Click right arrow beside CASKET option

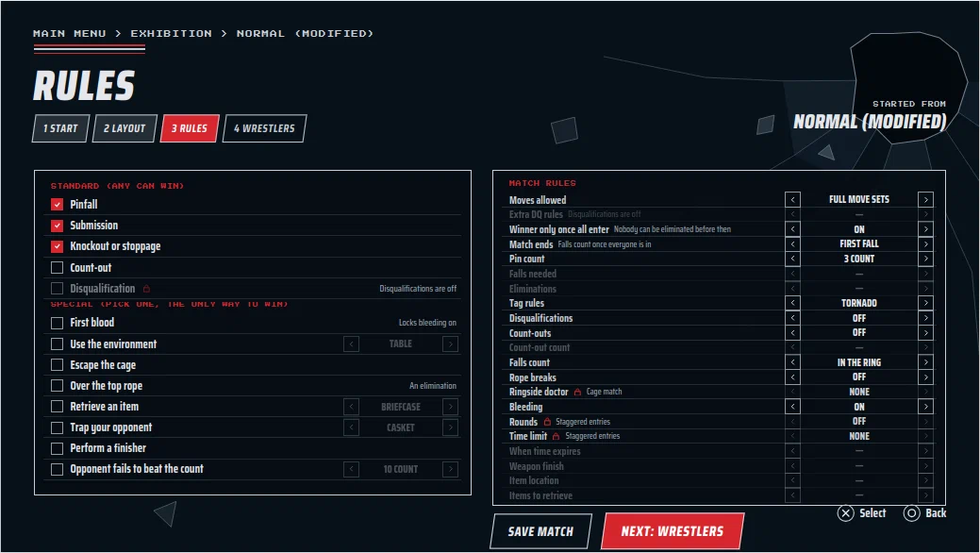pos(450,427)
